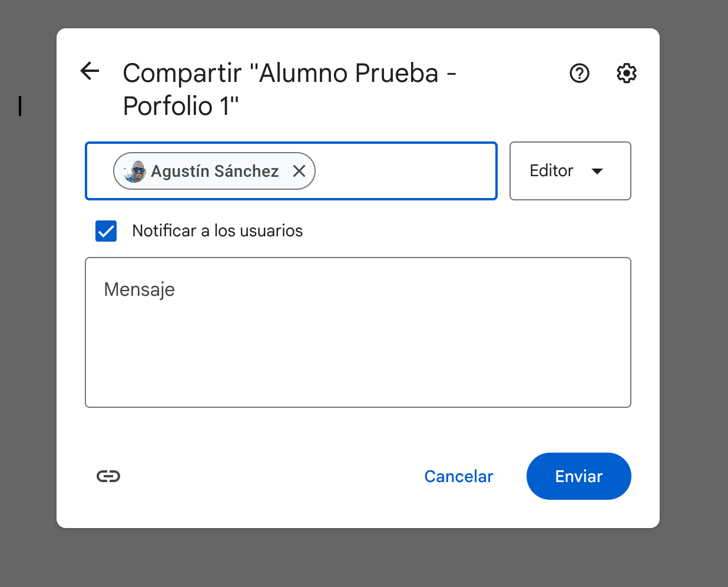Click the caret arrow beside Editor

tap(597, 172)
